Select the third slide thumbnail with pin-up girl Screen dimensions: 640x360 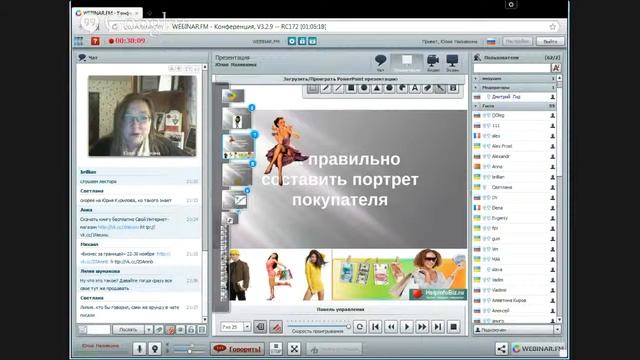coord(238,147)
